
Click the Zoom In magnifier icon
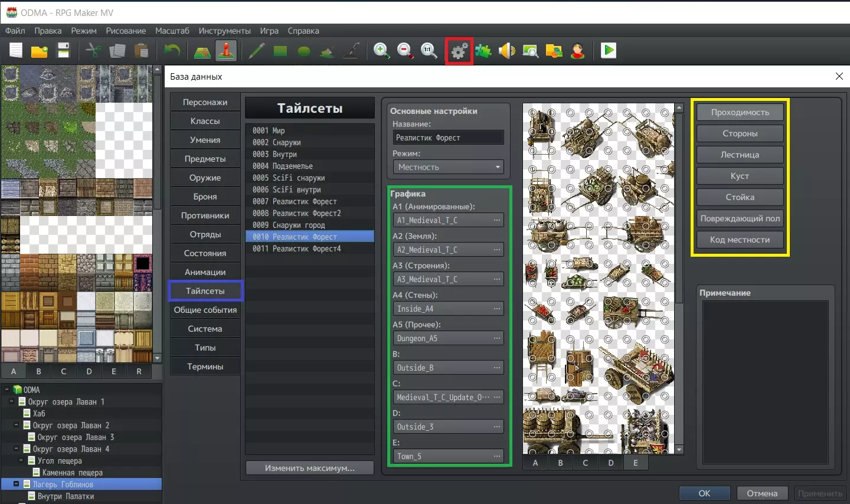[381, 51]
